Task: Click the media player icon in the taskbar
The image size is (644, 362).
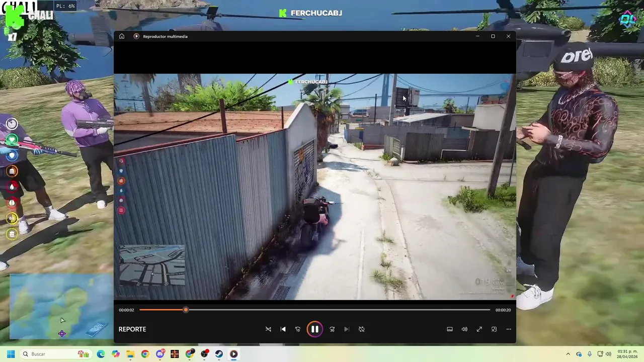Action: (233, 354)
